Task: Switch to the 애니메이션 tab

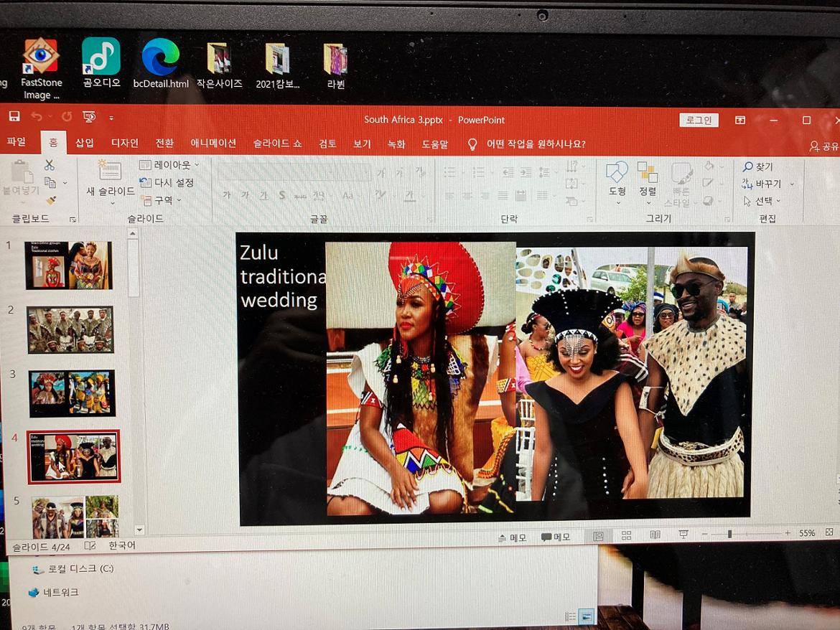Action: [213, 144]
